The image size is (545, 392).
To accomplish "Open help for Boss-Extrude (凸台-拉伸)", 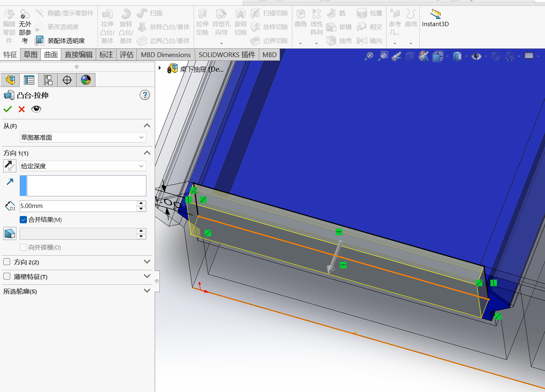I will pos(145,95).
